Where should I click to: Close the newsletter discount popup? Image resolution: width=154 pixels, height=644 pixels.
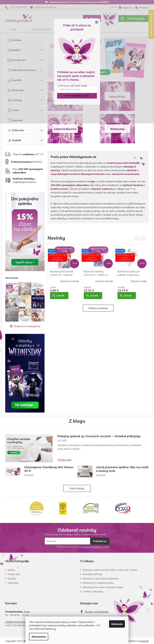coord(96,22)
